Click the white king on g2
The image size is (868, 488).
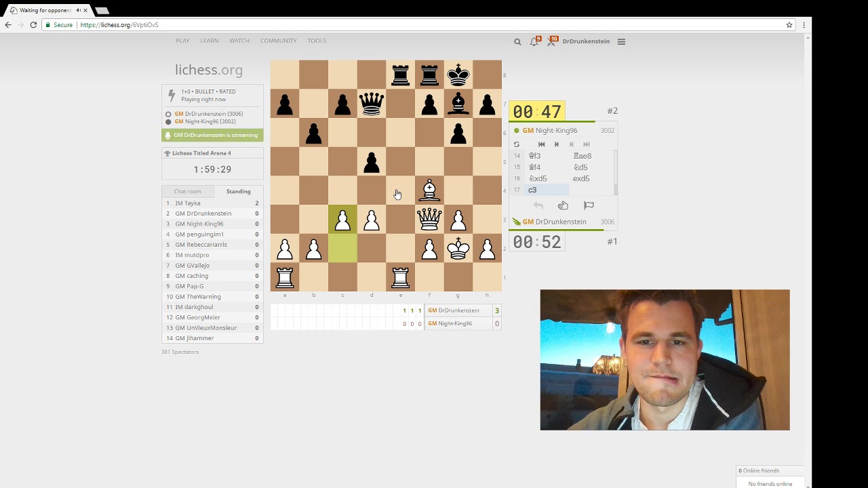coord(458,249)
